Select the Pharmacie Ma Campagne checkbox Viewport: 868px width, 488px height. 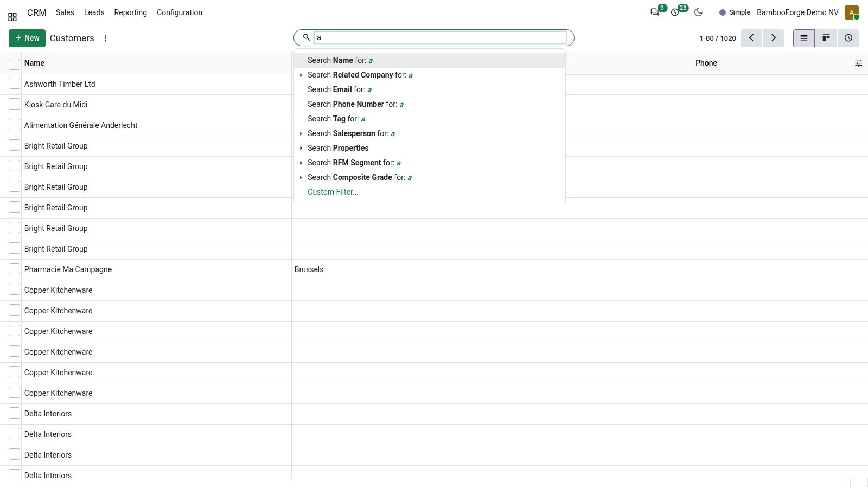click(x=15, y=269)
